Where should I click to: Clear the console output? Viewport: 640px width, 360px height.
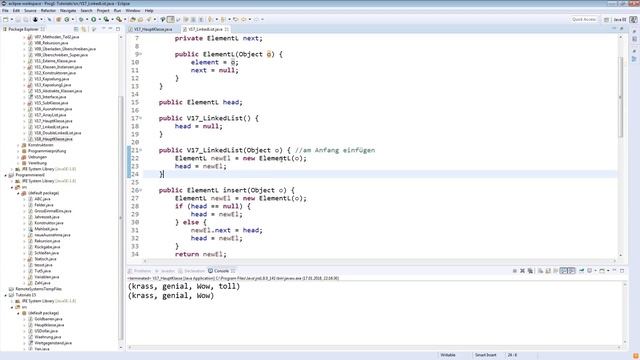pos(540,271)
